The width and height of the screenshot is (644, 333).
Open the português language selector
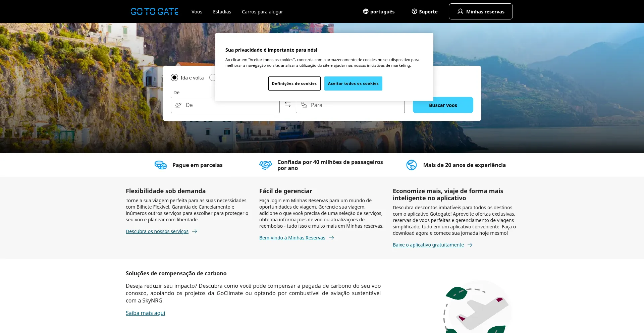click(379, 12)
